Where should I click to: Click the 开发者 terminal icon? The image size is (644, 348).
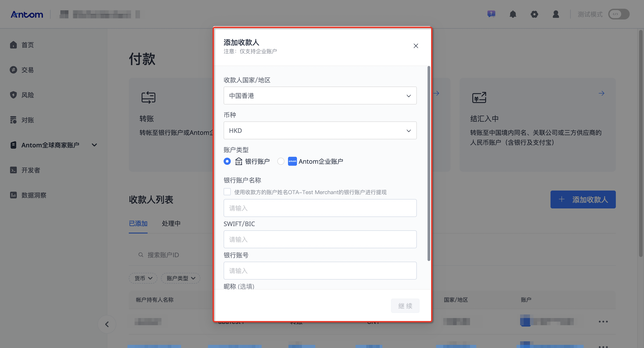point(13,170)
